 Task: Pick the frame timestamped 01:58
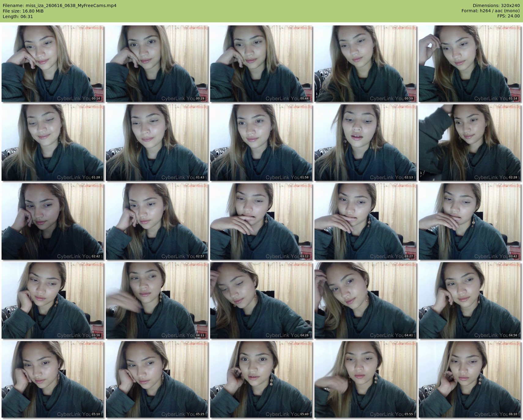point(261,143)
